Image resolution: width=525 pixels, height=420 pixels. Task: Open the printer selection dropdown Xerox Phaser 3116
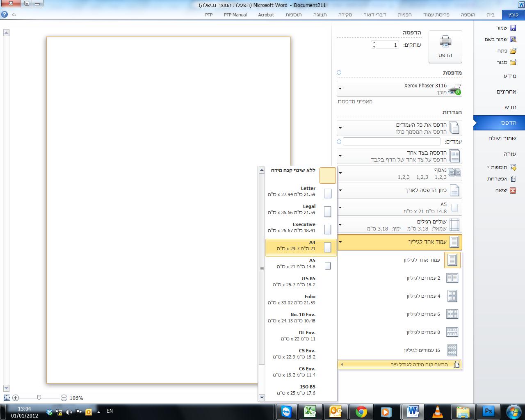coord(399,89)
